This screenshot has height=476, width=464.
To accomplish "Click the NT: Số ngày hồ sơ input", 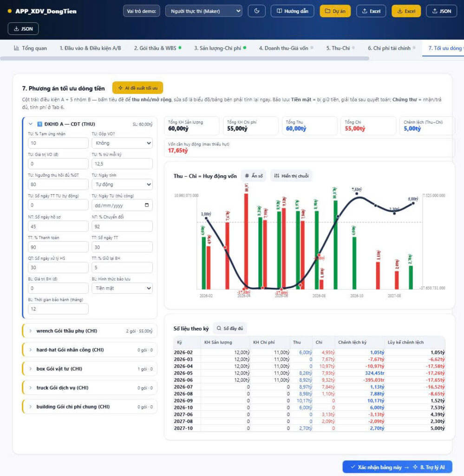I will coord(58,226).
